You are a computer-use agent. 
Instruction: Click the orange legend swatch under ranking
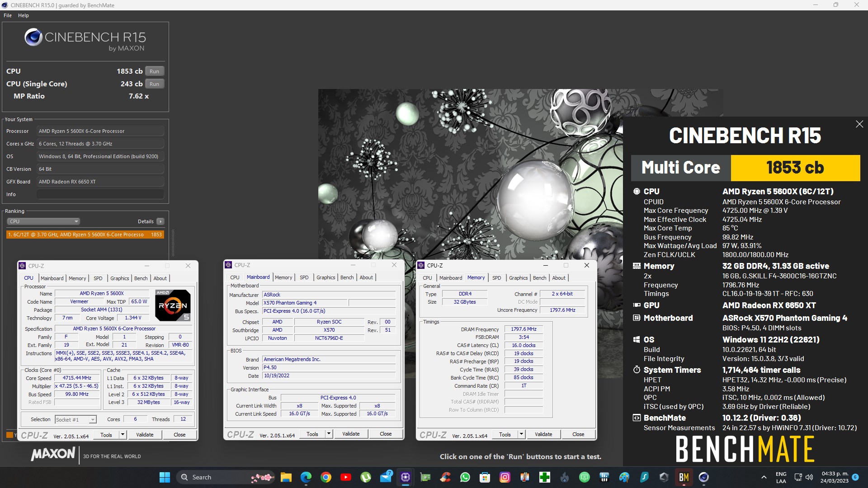(9, 435)
